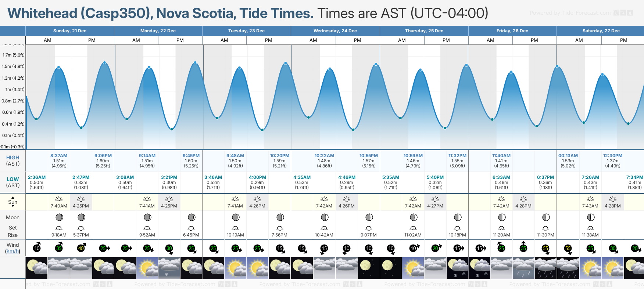This screenshot has height=289, width=644.
Task: Click the moon phase icon above 10:18PM
Action: click(x=457, y=217)
